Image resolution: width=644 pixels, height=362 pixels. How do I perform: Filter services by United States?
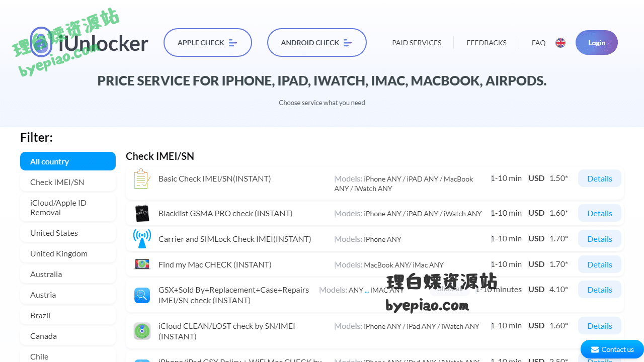(x=68, y=233)
